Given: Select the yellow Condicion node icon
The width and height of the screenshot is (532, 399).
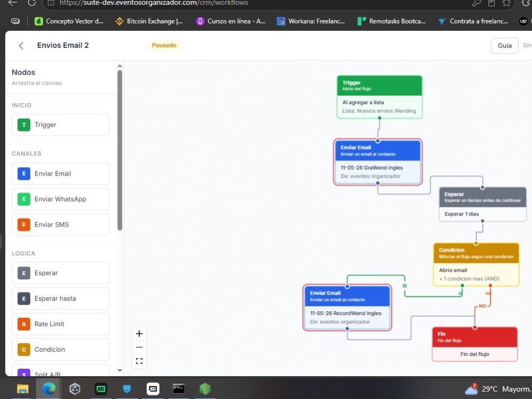Looking at the screenshot, I should pos(24,350).
